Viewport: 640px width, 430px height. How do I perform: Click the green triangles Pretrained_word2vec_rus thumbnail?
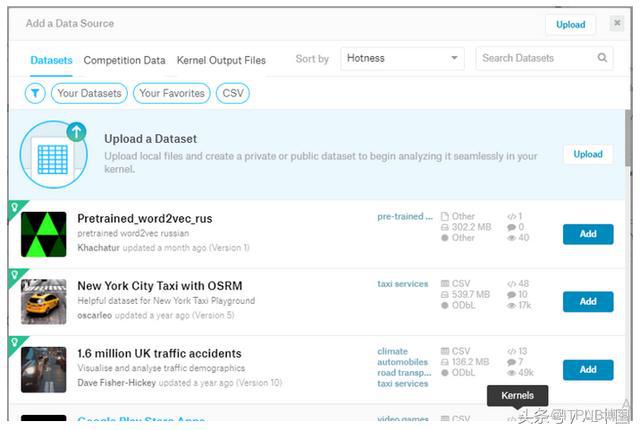(44, 234)
